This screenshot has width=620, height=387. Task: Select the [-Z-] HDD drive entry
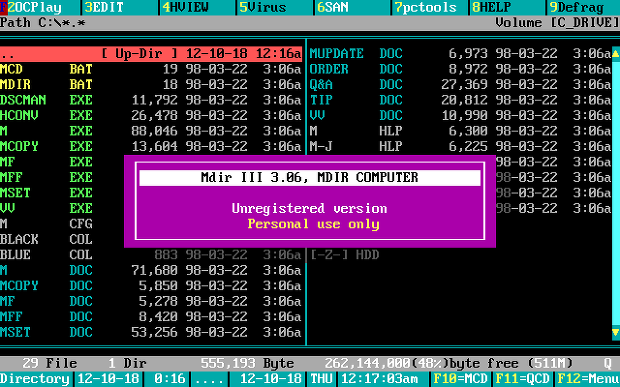(x=344, y=255)
